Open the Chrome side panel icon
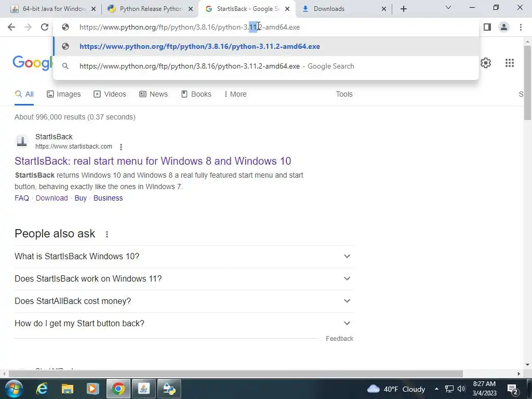Image resolution: width=532 pixels, height=399 pixels. point(487,27)
